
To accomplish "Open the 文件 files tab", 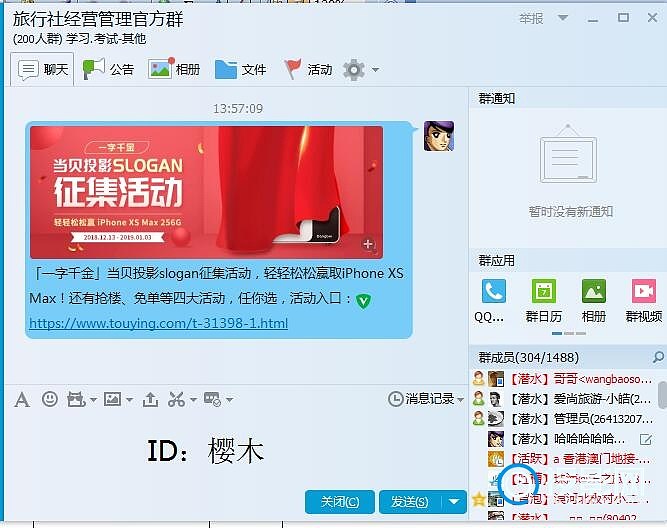I will click(240, 69).
